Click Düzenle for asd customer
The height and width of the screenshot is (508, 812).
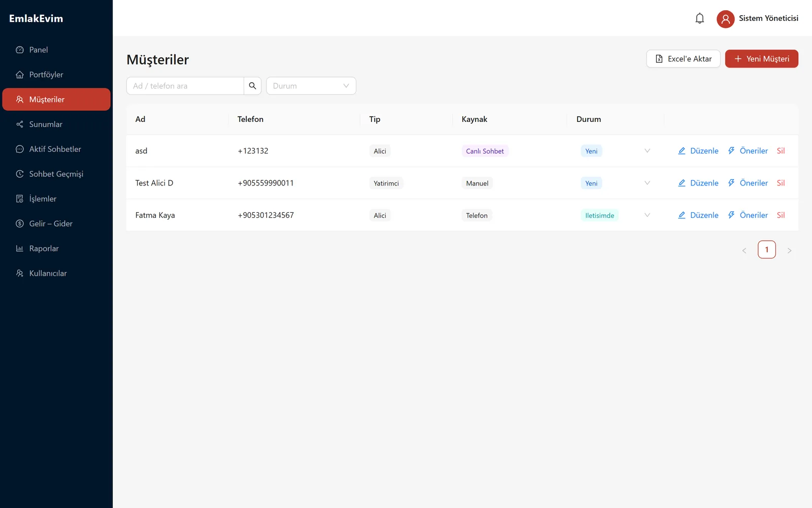(x=698, y=151)
